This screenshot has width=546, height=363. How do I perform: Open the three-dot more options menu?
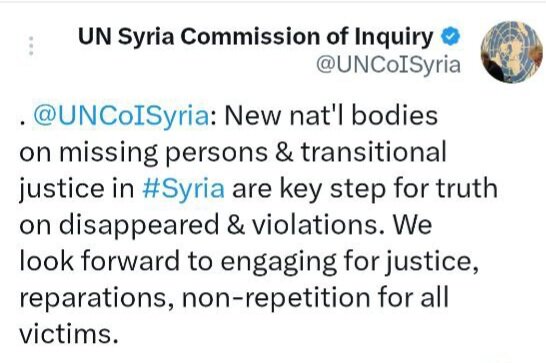[x=31, y=46]
